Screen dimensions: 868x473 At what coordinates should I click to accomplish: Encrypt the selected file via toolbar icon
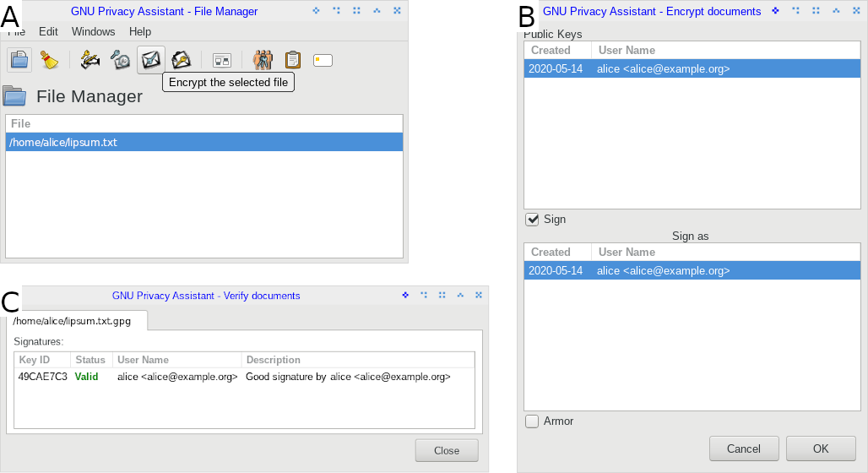pos(150,60)
